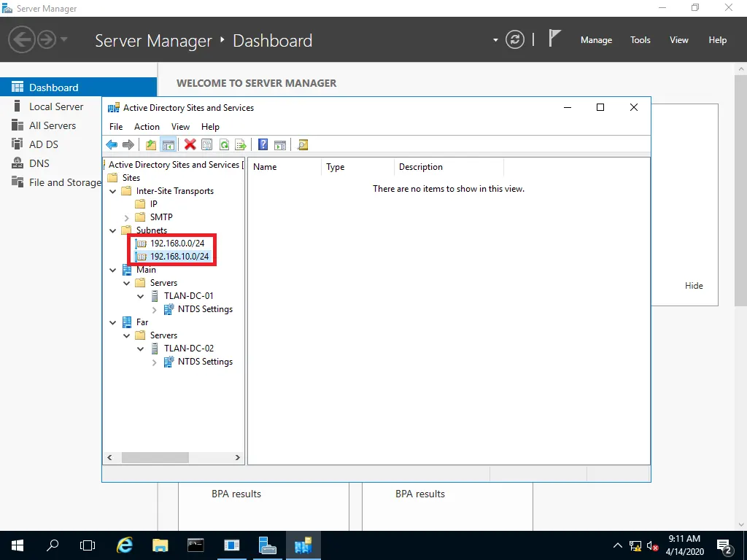Open Properties from the toolbar icon
747x560 pixels.
pos(206,145)
